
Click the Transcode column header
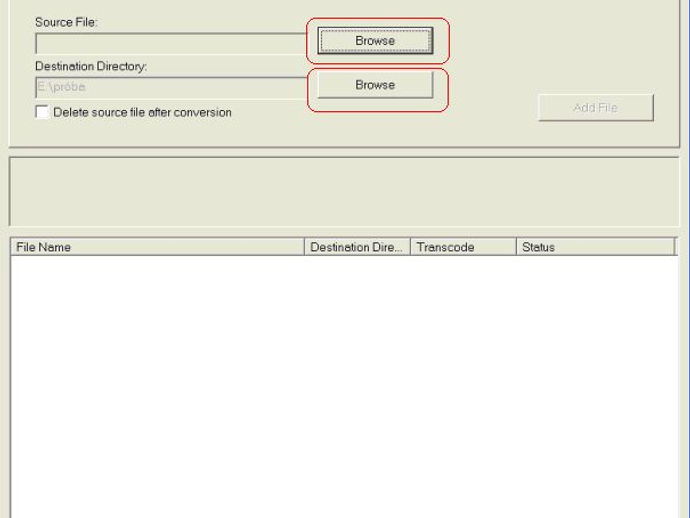pyautogui.click(x=463, y=247)
